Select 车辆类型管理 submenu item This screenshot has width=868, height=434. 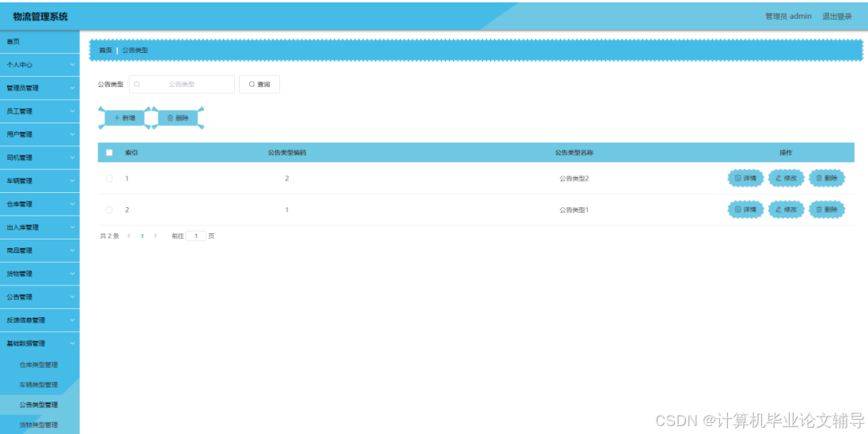point(40,385)
